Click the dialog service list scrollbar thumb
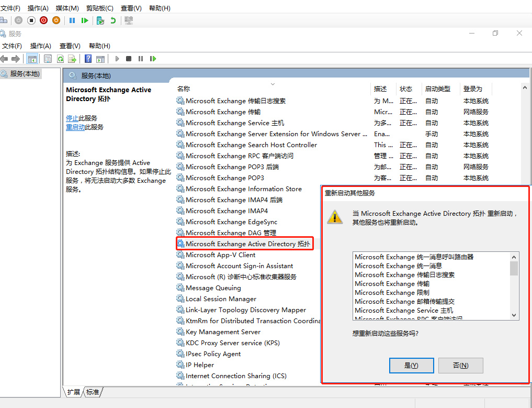 click(x=514, y=268)
